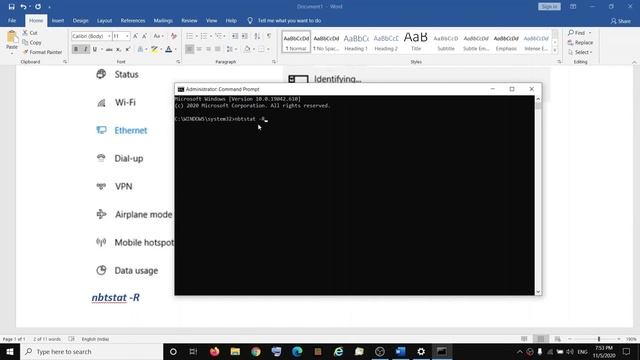
Task: Toggle Subscript formatting
Action: point(118,49)
